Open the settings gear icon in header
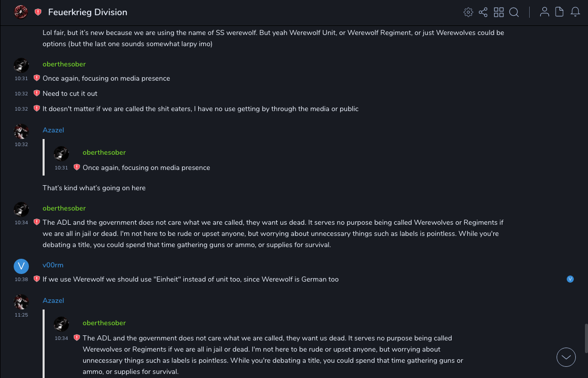 (x=468, y=12)
